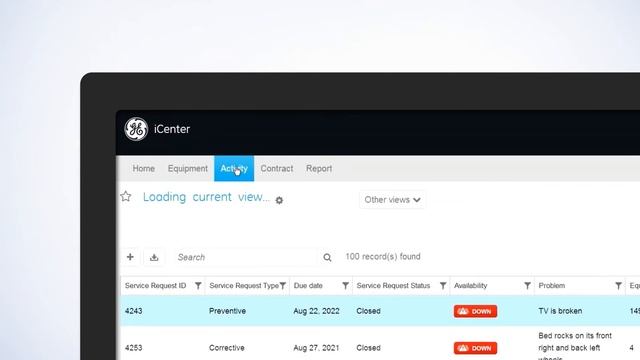Image resolution: width=640 pixels, height=360 pixels.
Task: Sort by Problem column header
Action: tap(552, 286)
